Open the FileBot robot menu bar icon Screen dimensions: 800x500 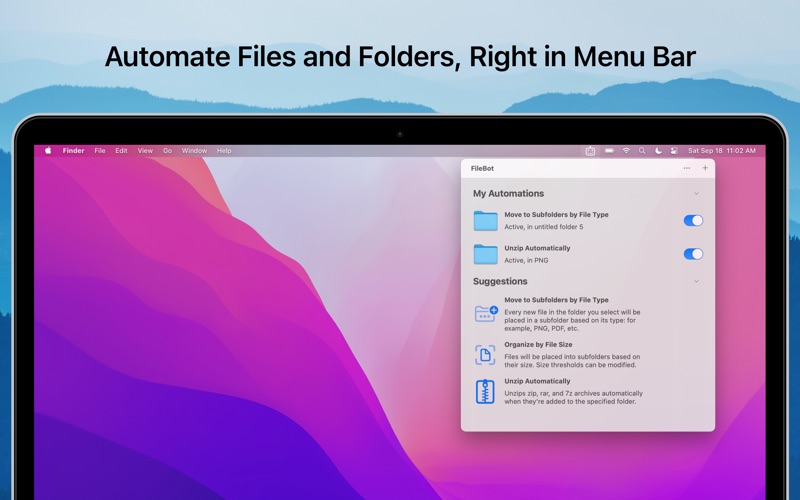tap(590, 151)
